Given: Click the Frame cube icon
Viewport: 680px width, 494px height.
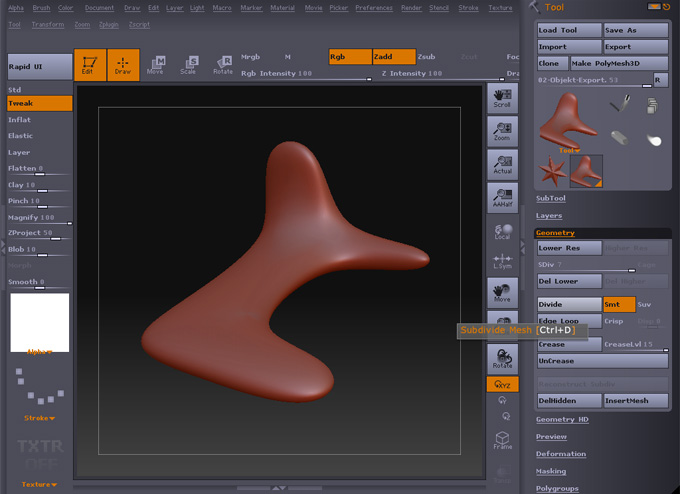Looking at the screenshot, I should point(502,440).
